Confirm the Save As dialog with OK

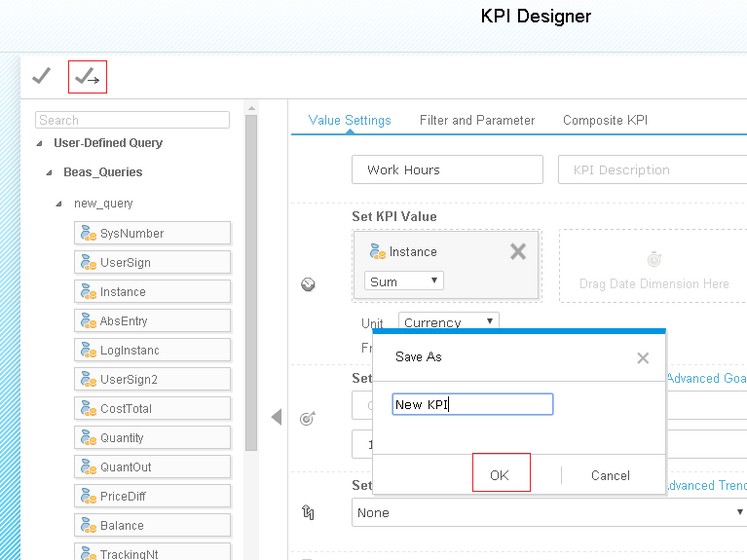pyautogui.click(x=500, y=475)
